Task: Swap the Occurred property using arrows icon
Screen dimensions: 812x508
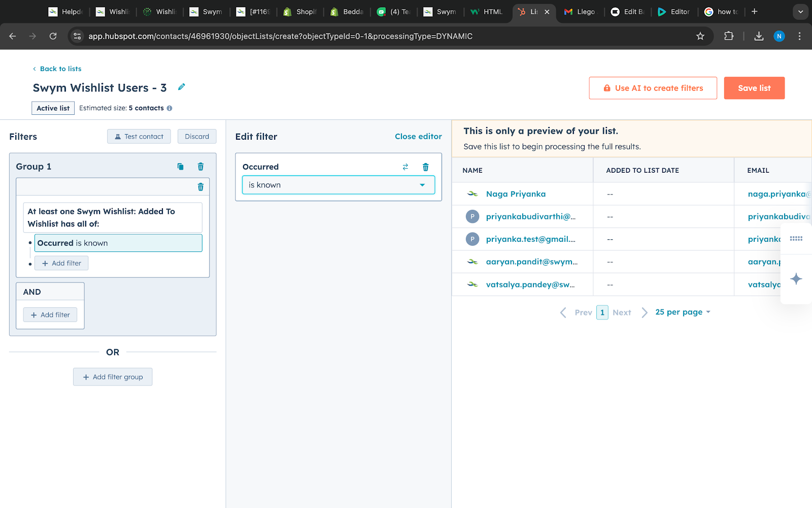Action: (405, 167)
